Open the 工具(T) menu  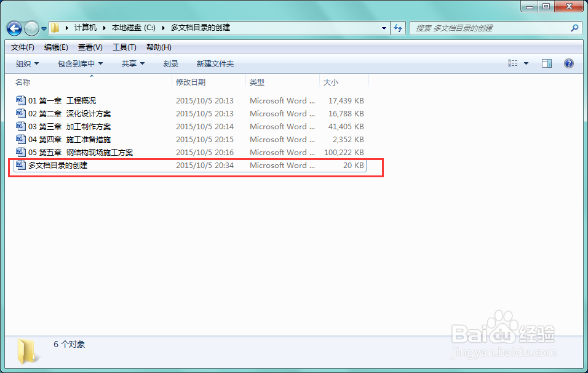pyautogui.click(x=124, y=47)
